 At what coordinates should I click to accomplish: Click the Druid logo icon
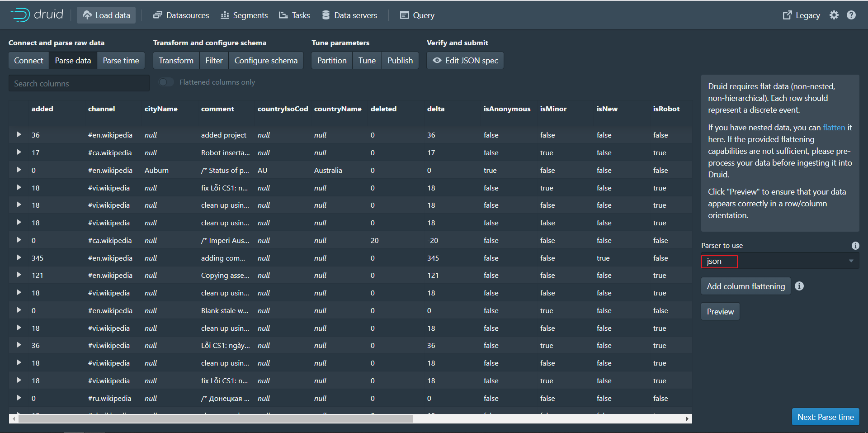pos(20,15)
